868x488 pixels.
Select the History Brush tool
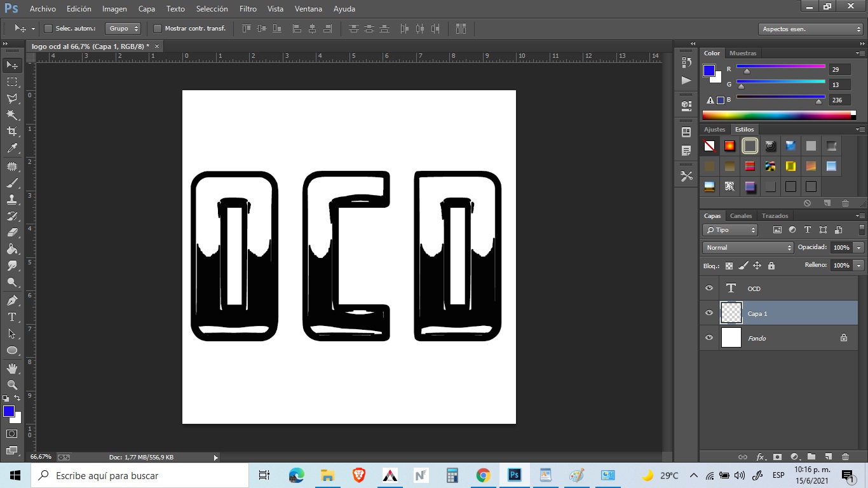point(12,216)
